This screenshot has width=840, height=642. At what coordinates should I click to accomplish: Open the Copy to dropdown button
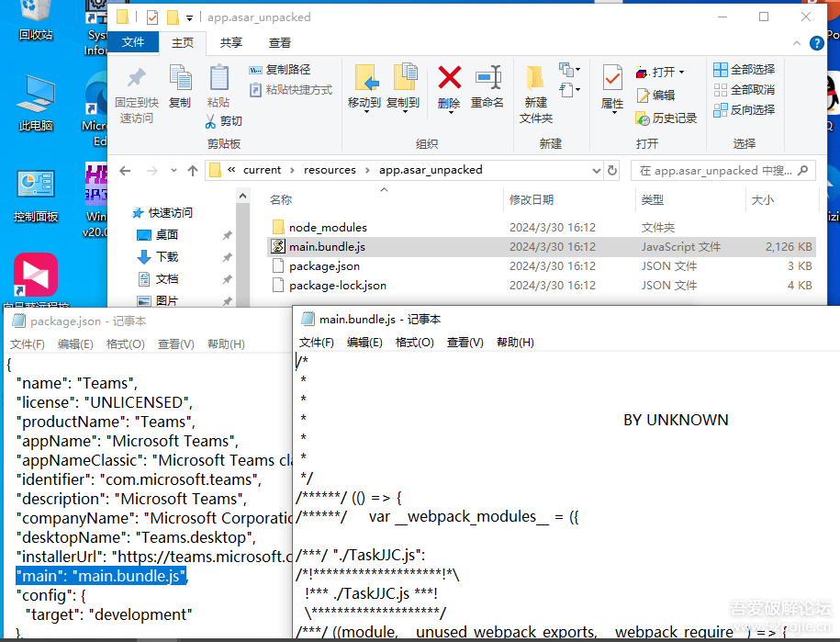[x=403, y=88]
